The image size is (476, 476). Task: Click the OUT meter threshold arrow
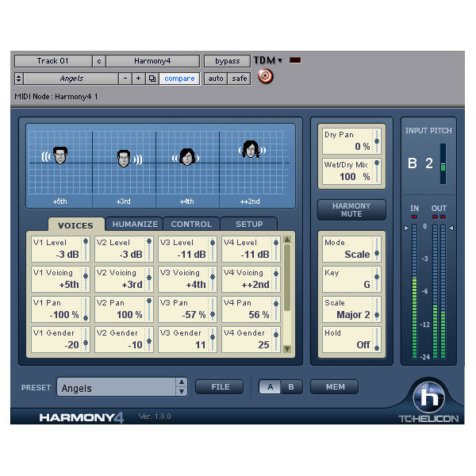point(451,228)
